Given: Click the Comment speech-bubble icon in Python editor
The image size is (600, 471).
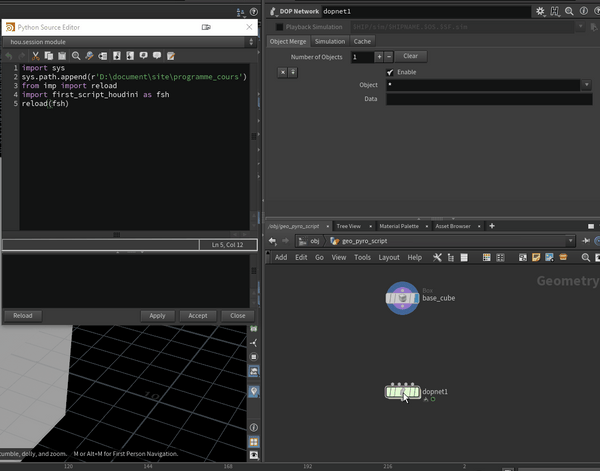Looking at the screenshot, I should click(143, 56).
